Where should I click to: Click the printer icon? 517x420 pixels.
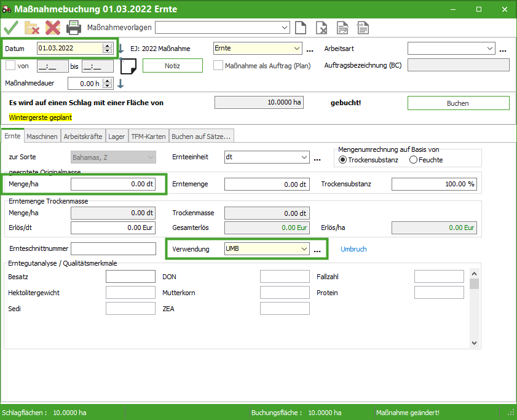coord(74,28)
